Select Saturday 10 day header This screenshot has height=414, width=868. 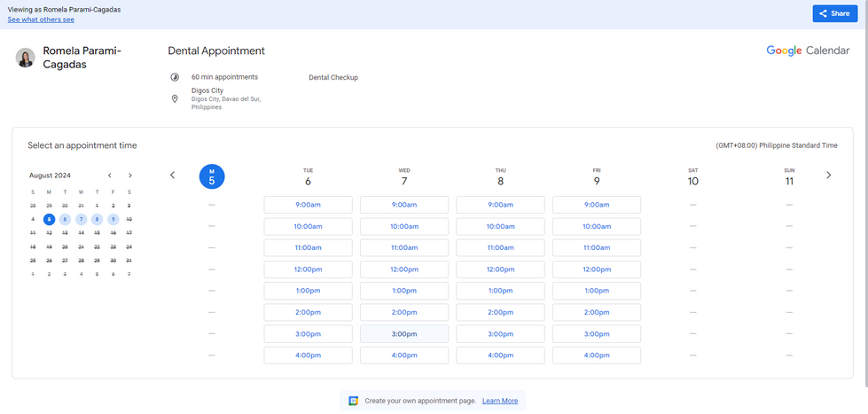tap(693, 177)
